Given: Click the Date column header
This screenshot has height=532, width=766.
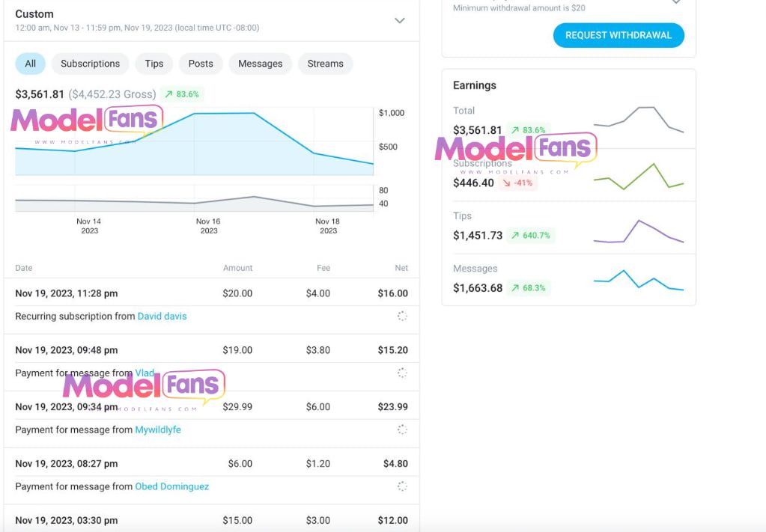Looking at the screenshot, I should [x=24, y=268].
